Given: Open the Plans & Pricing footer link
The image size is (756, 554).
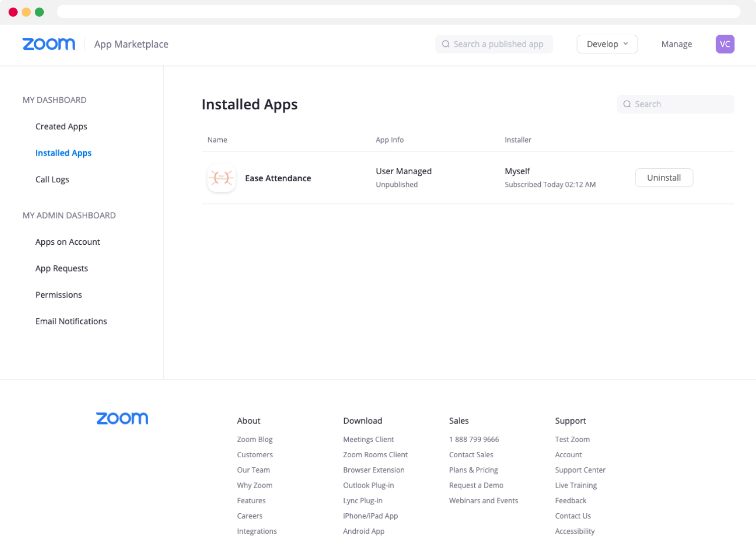Looking at the screenshot, I should tap(473, 470).
